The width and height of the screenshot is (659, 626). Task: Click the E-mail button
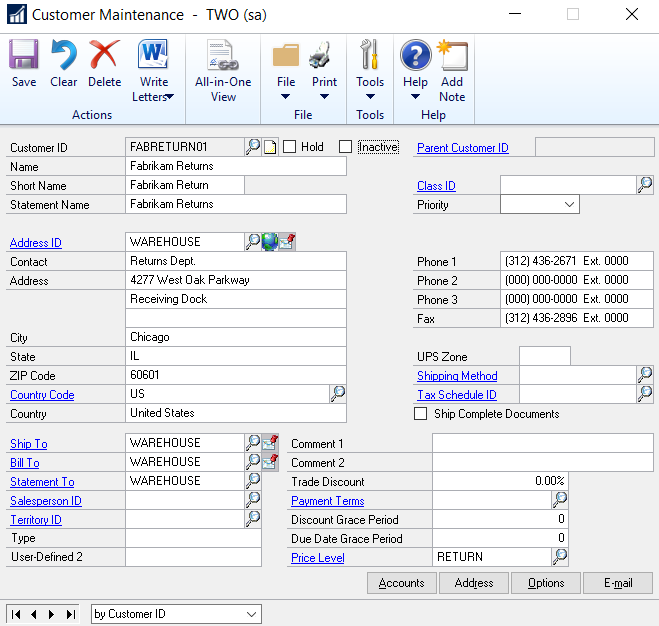(x=618, y=583)
